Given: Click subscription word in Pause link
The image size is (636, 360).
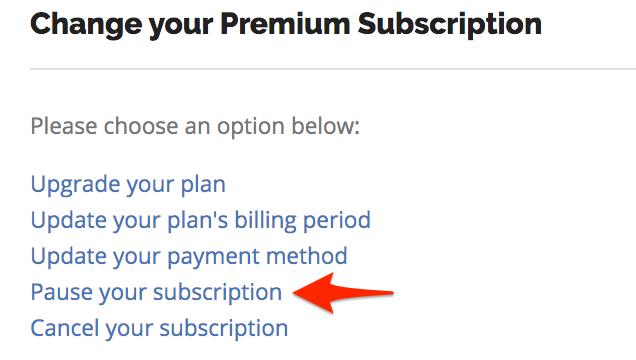Looking at the screenshot, I should pos(217,293).
